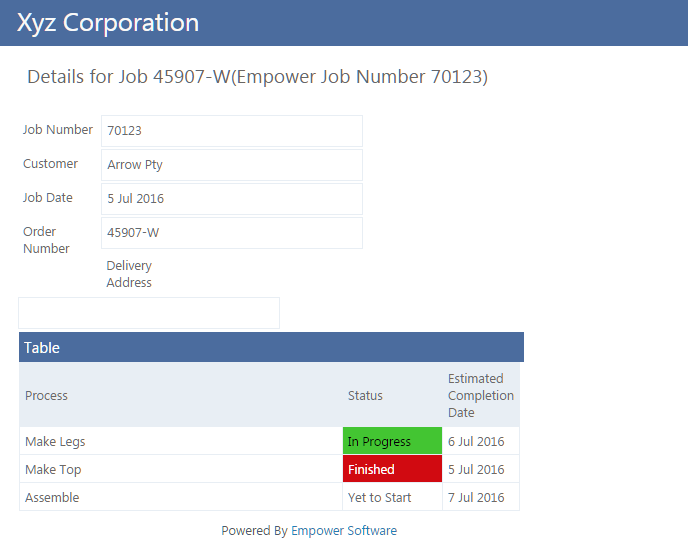Click the Estimated Completion Date column header
This screenshot has height=546, width=689.
pos(480,395)
